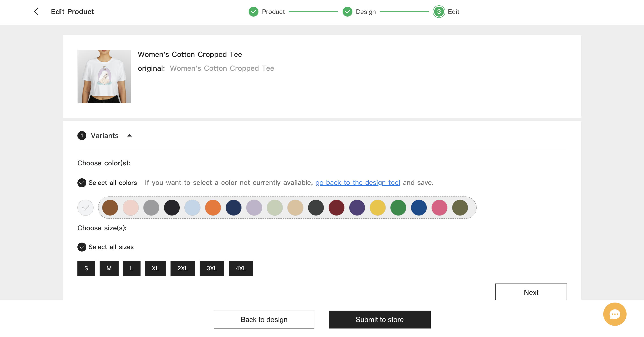Select the lavender color swatch
644x337 pixels.
click(254, 207)
